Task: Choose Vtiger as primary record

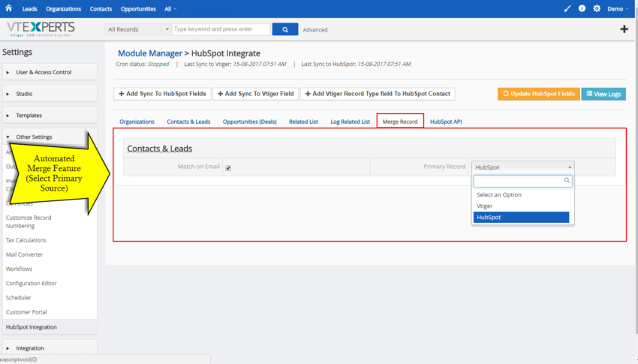Action: (x=521, y=206)
